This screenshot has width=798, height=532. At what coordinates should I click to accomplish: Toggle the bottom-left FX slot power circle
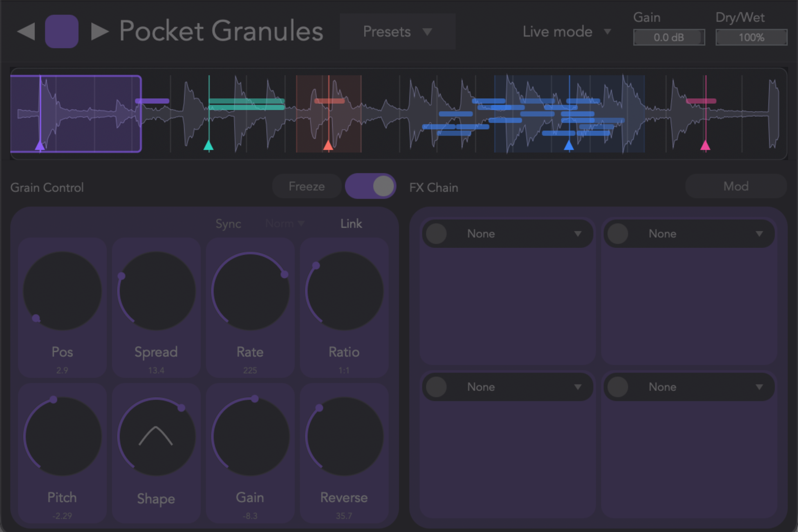436,387
